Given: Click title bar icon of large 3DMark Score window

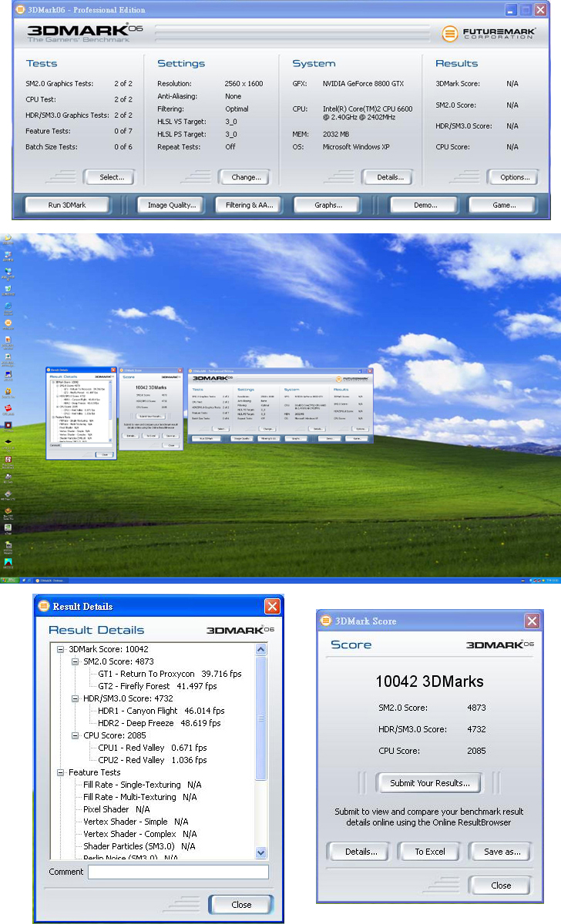Looking at the screenshot, I should click(x=325, y=621).
